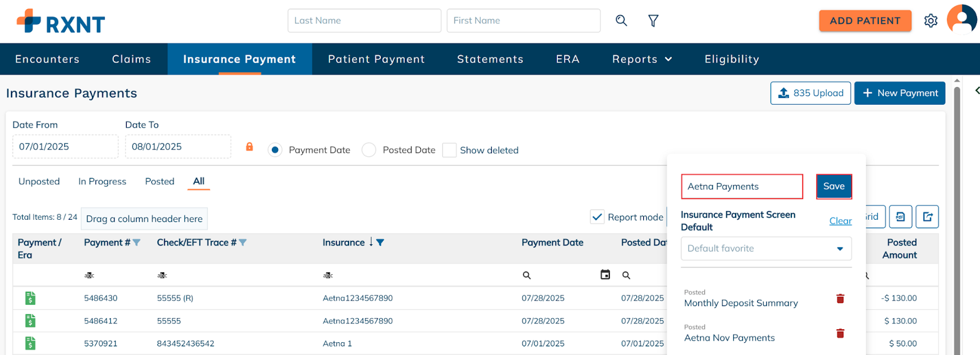Enable the Show deleted checkbox
980x355 pixels.
450,150
